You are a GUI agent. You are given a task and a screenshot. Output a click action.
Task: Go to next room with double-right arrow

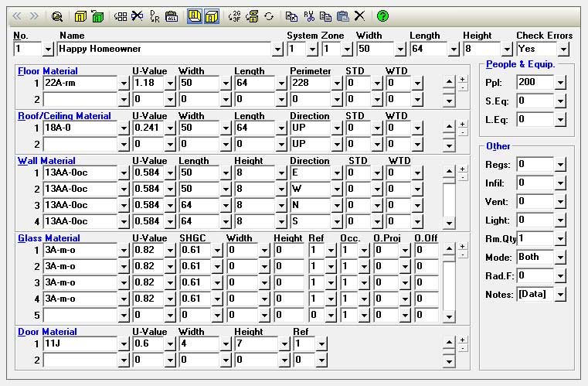[x=34, y=16]
